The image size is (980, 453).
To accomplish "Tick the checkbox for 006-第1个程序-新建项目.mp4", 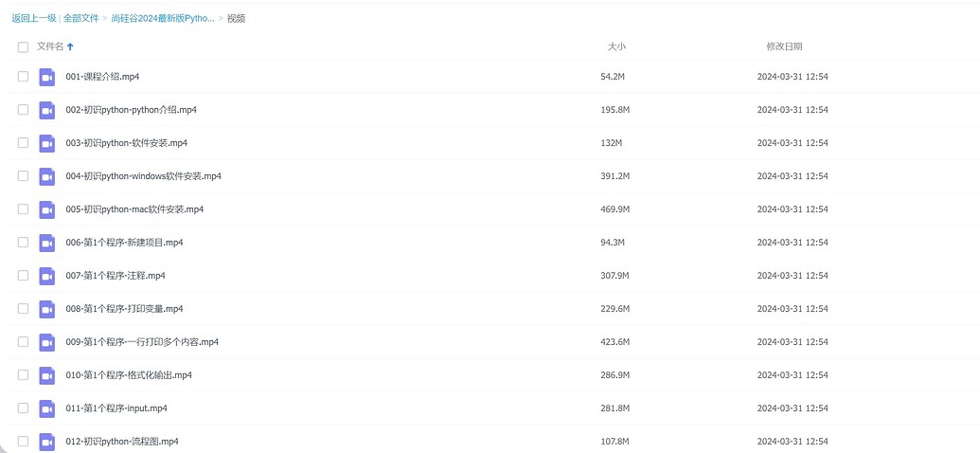I will coord(23,243).
